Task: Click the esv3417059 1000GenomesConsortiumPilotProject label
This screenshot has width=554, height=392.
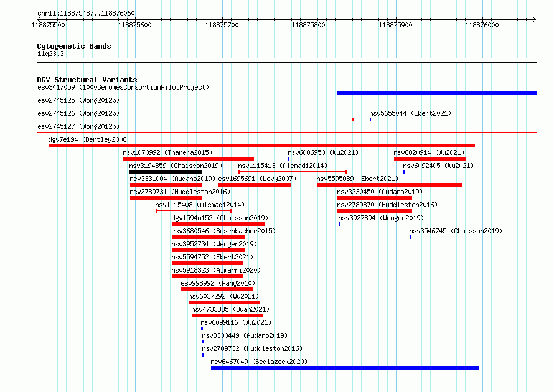Action: click(123, 87)
